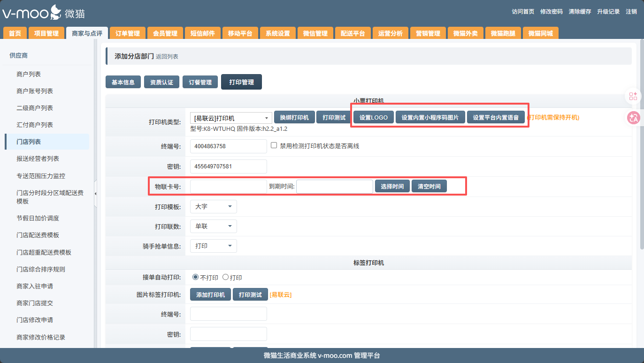Click the floating pink translate icon
644x363 pixels.
pyautogui.click(x=633, y=118)
